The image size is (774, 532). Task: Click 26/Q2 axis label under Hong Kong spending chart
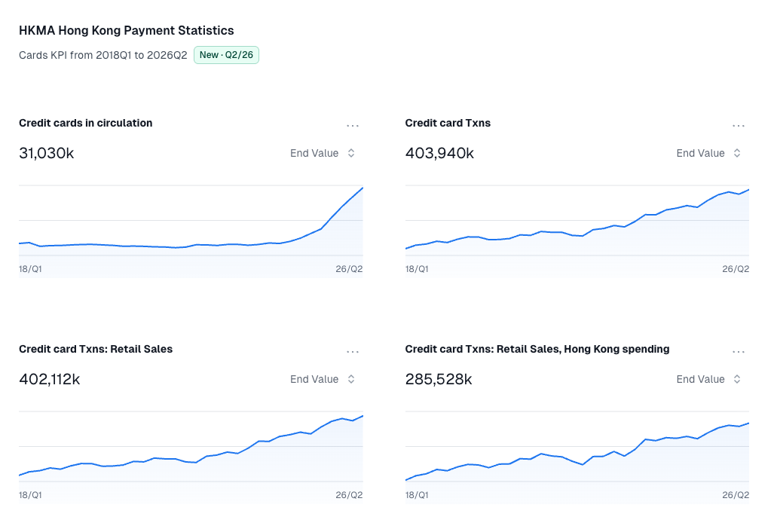pos(736,495)
